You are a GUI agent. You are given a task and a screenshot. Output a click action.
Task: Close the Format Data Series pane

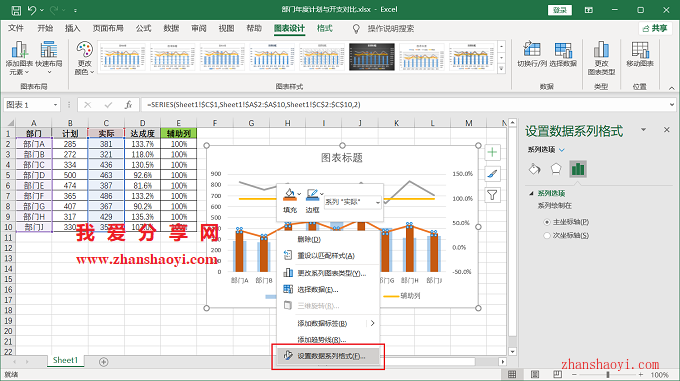tap(667, 130)
